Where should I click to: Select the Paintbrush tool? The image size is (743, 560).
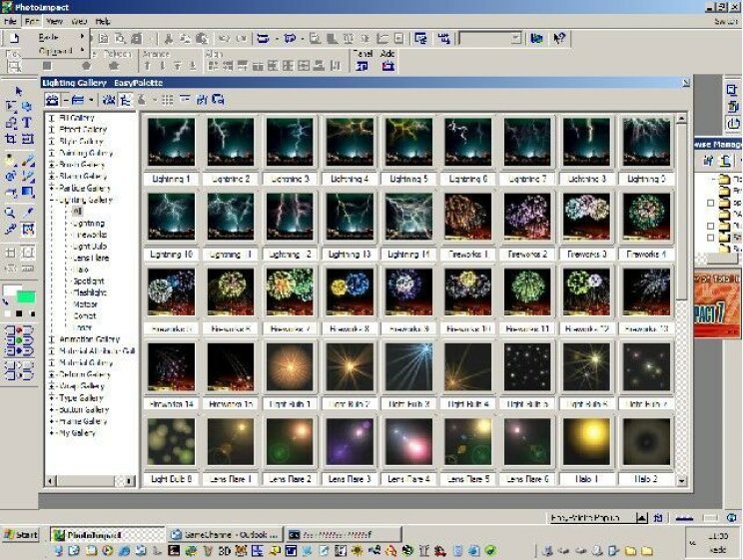pos(28,161)
